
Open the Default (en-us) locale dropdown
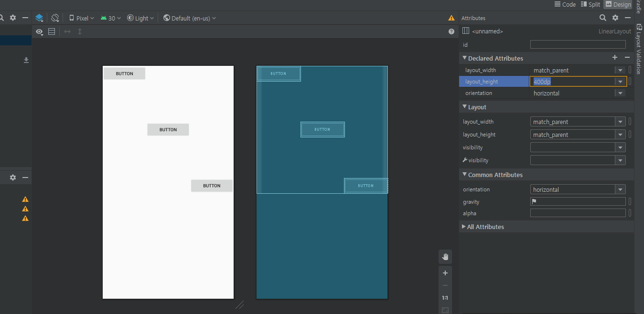(190, 18)
